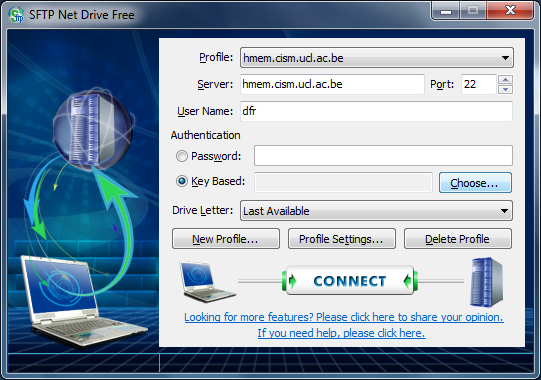Click the Delete Profile button
The height and width of the screenshot is (380, 541).
click(x=458, y=238)
